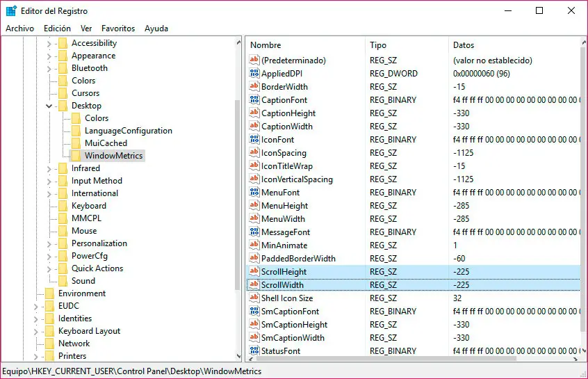Expand the EUDC tree node
The image size is (588, 379).
[x=35, y=307]
